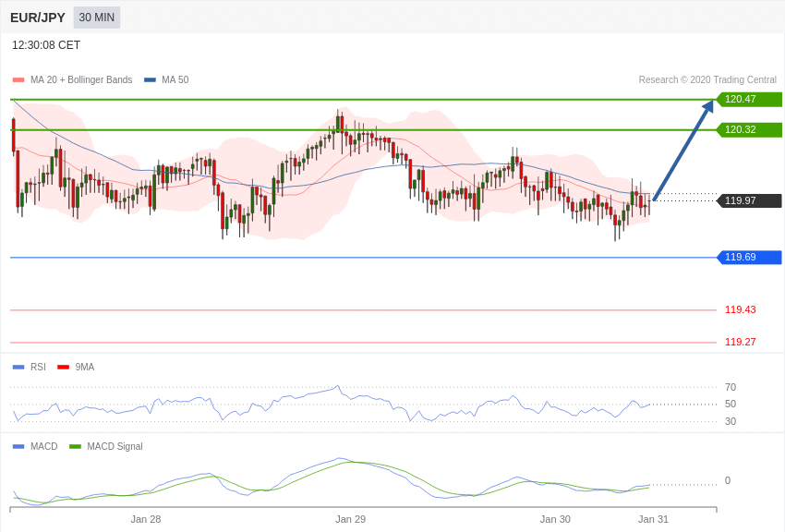This screenshot has height=532, width=785.
Task: Click the MACD Signal legend label
Action: pos(115,446)
